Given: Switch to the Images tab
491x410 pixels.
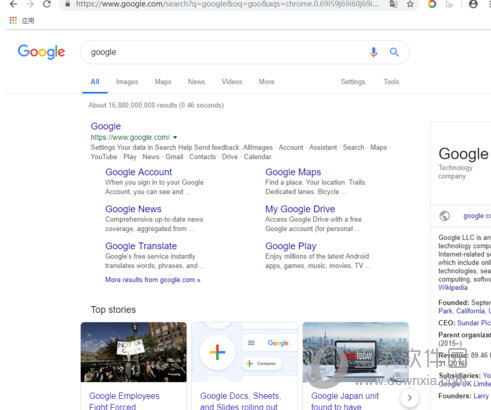Looking at the screenshot, I should click(127, 82).
